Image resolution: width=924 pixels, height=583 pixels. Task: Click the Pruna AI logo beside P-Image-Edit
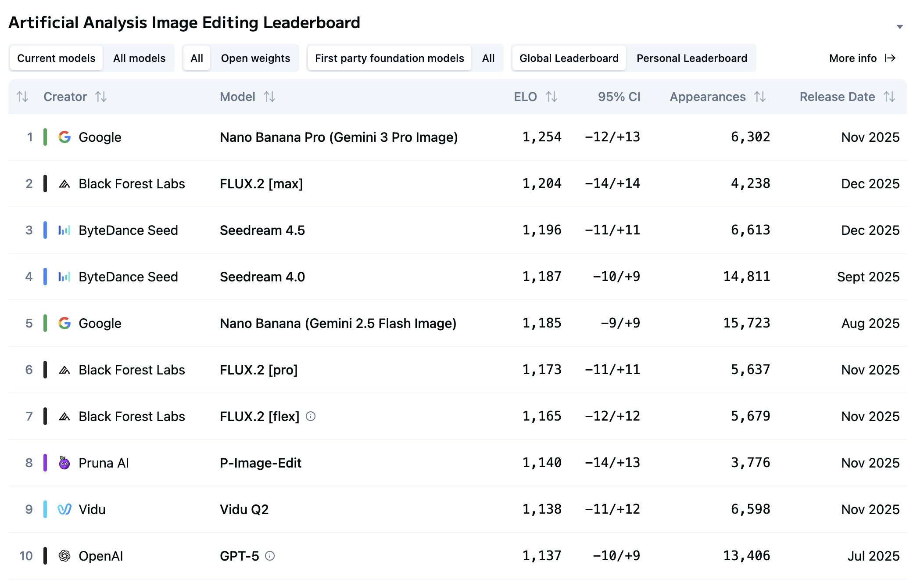pos(64,463)
